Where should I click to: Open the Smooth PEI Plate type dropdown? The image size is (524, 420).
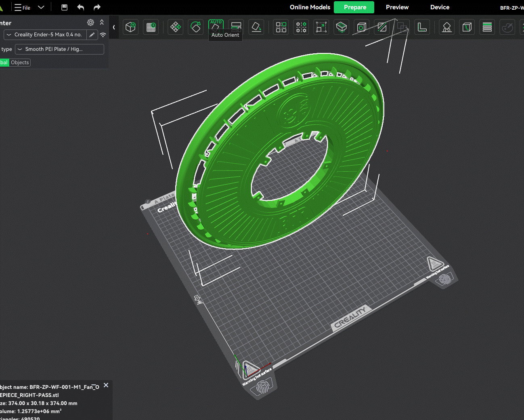coord(59,49)
